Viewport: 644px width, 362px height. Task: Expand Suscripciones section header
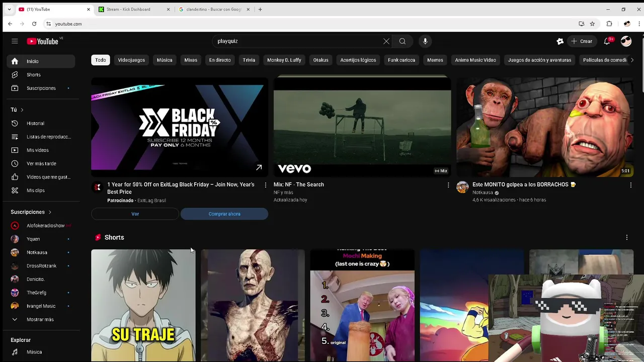click(x=31, y=212)
